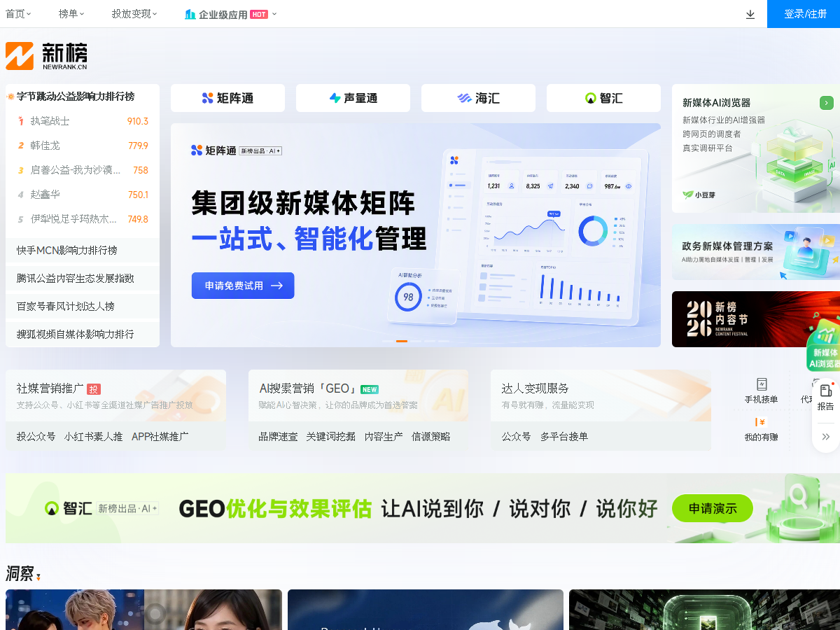Viewport: 840px width, 630px height.
Task: Open the 投放变现 dropdown menu
Action: 134,14
